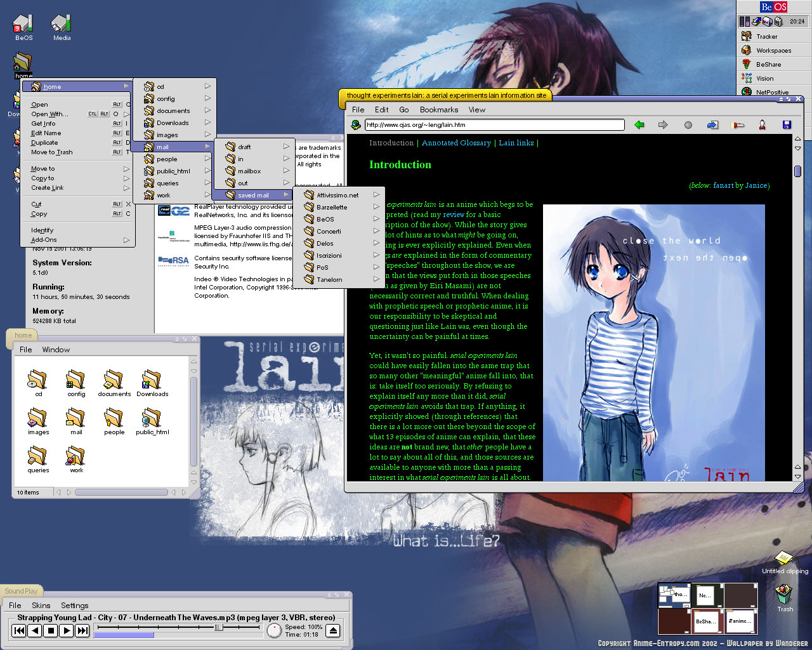812x650 pixels.
Task: Follow the Lain links hyperlink
Action: (516, 143)
